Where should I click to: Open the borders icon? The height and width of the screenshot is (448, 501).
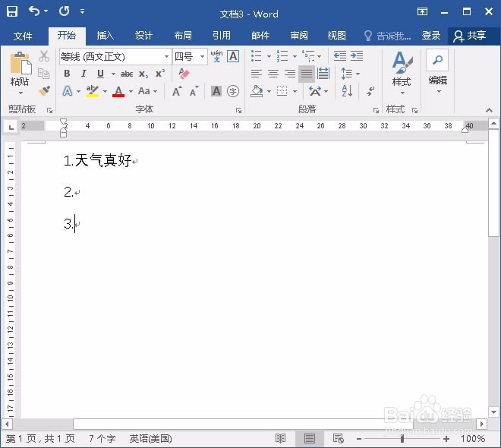coord(282,91)
